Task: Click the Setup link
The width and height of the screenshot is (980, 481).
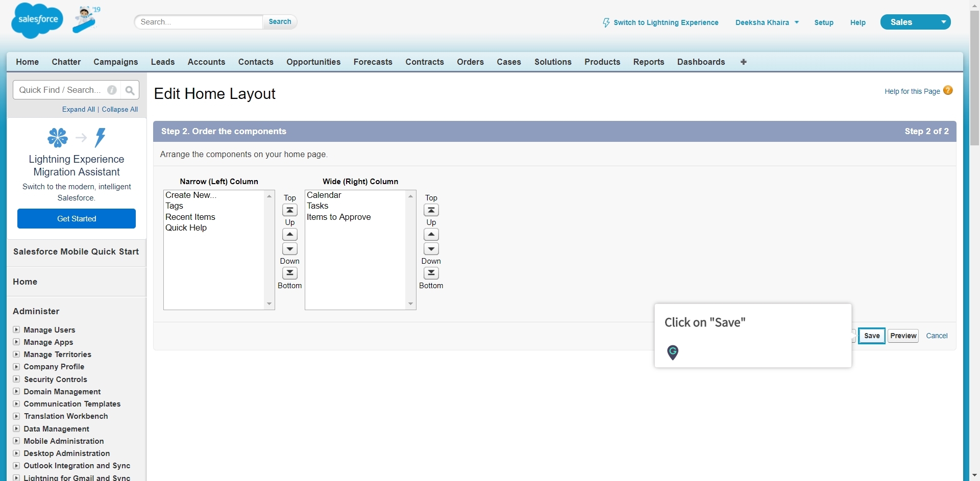Action: click(824, 22)
